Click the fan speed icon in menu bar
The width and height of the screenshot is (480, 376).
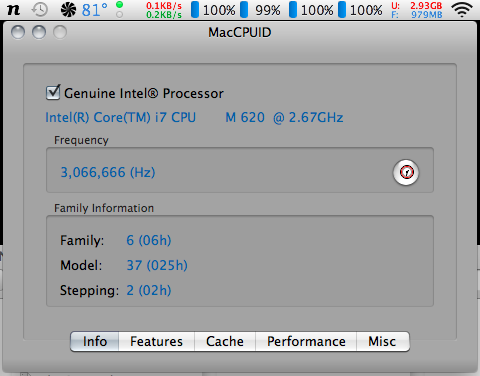pos(68,10)
